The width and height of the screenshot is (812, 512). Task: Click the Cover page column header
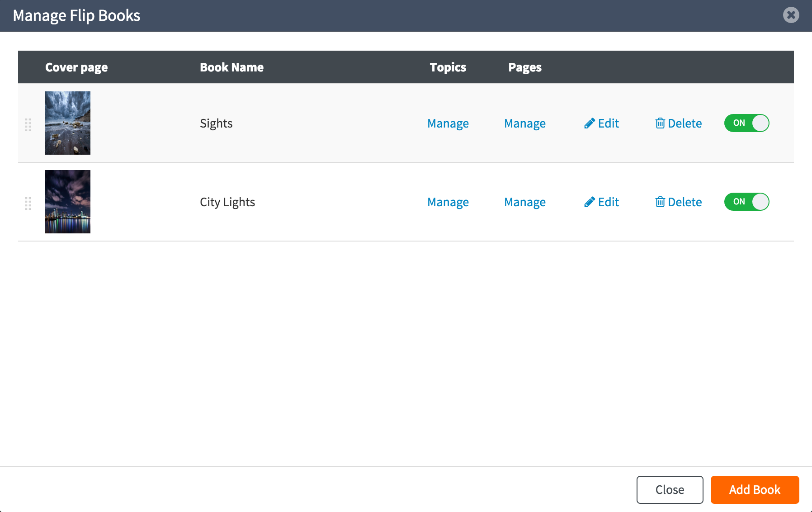tap(76, 67)
